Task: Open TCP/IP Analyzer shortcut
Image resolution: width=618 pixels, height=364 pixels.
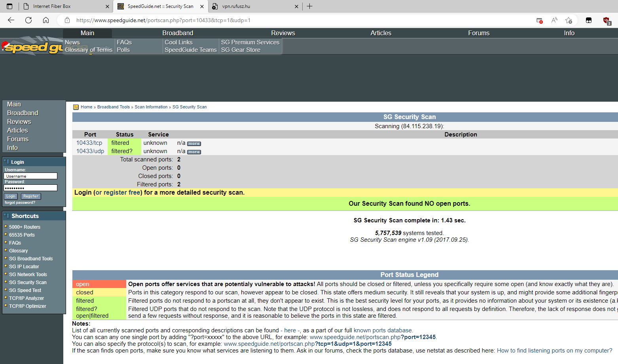Action: 27,298
